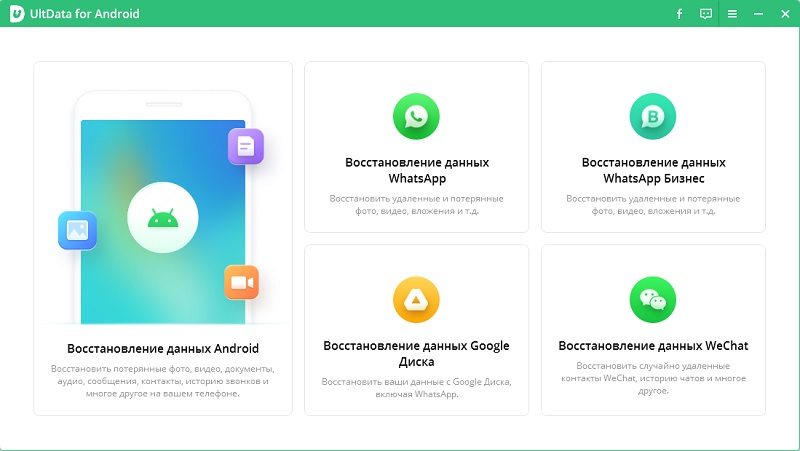The image size is (800, 451).
Task: Open "Восстановление данных Google Диска" title
Action: pos(416,354)
